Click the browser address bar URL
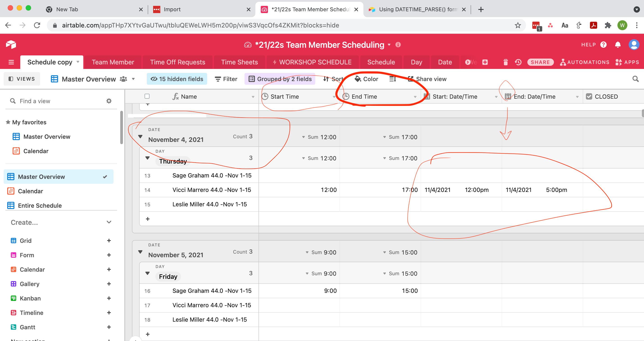The width and height of the screenshot is (644, 341). [200, 25]
